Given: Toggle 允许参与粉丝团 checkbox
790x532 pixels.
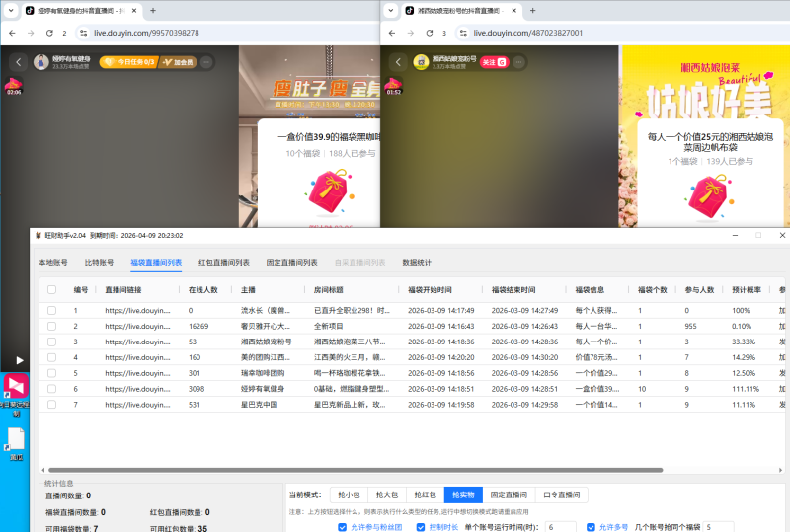Looking at the screenshot, I should point(342,527).
